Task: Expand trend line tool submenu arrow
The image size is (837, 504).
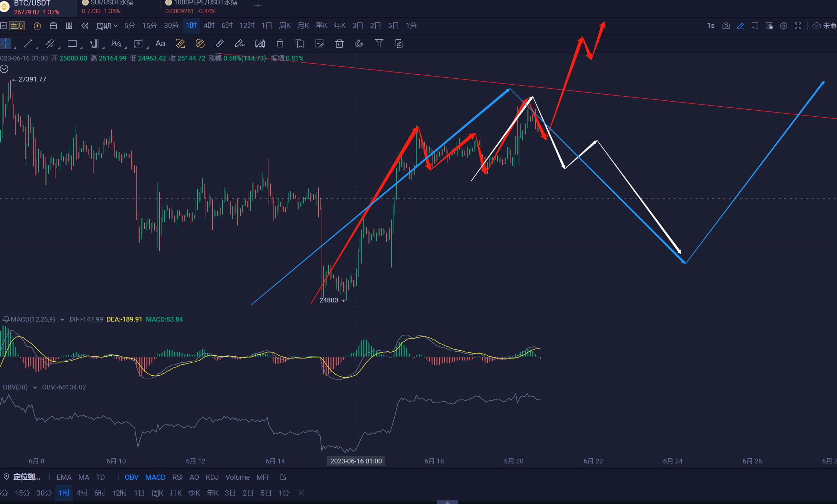Action: click(37, 47)
